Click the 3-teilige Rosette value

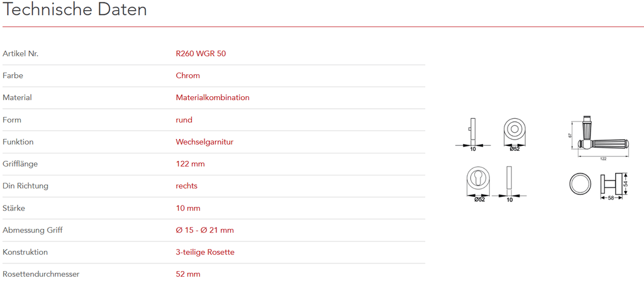tap(205, 252)
